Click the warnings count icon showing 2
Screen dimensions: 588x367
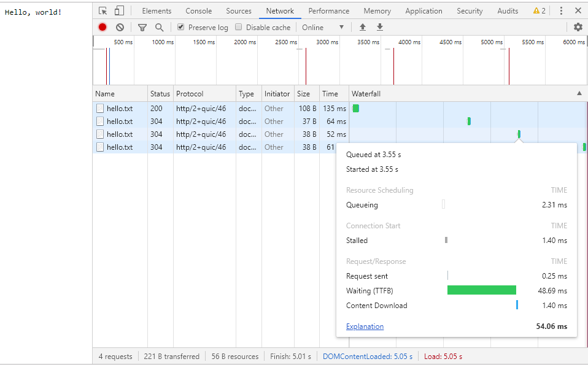(540, 11)
